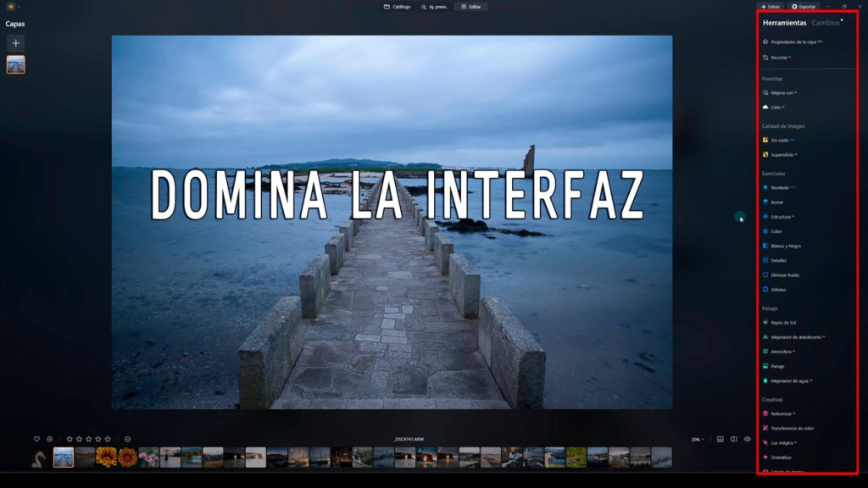The image size is (868, 488).
Task: Open the Mejorador de atardeceres tool
Action: pos(793,337)
